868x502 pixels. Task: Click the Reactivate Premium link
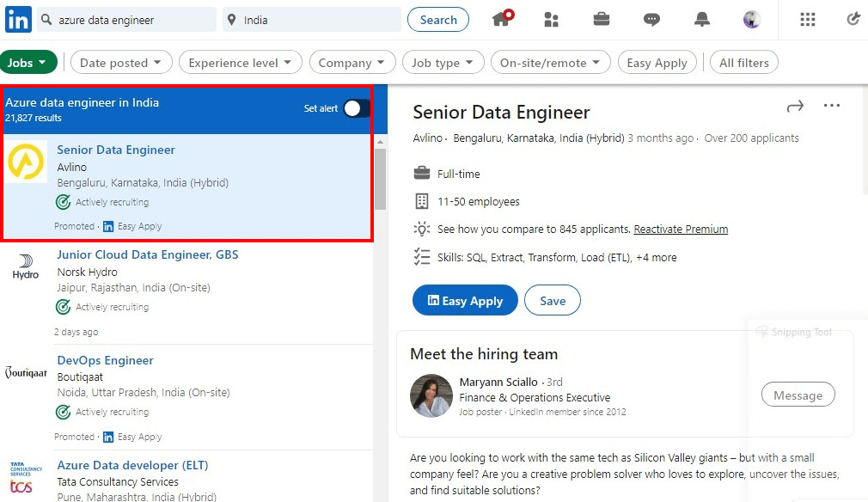(x=681, y=230)
